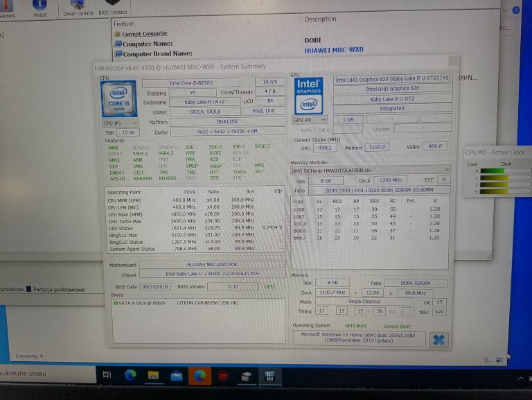Click the Intel Core i5-8250U name field
Image resolution: width=532 pixels, height=400 pixels.
[x=191, y=83]
